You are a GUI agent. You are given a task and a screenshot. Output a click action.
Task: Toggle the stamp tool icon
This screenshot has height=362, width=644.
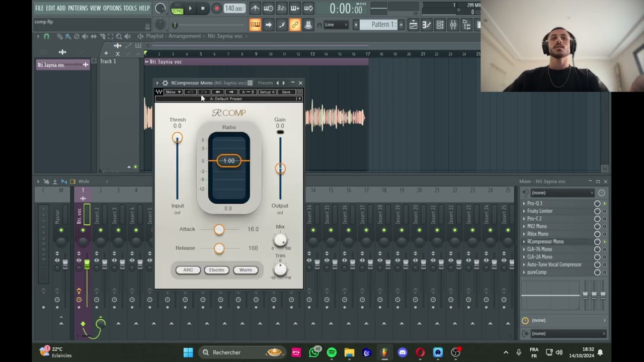point(308,25)
